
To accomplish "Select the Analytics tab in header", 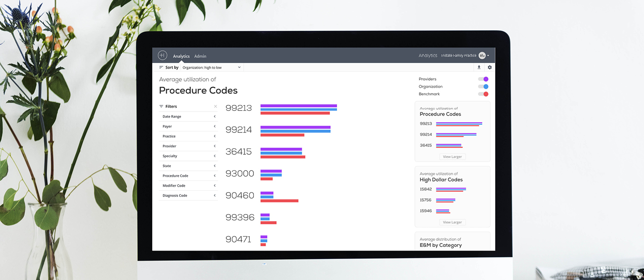I will click(181, 56).
